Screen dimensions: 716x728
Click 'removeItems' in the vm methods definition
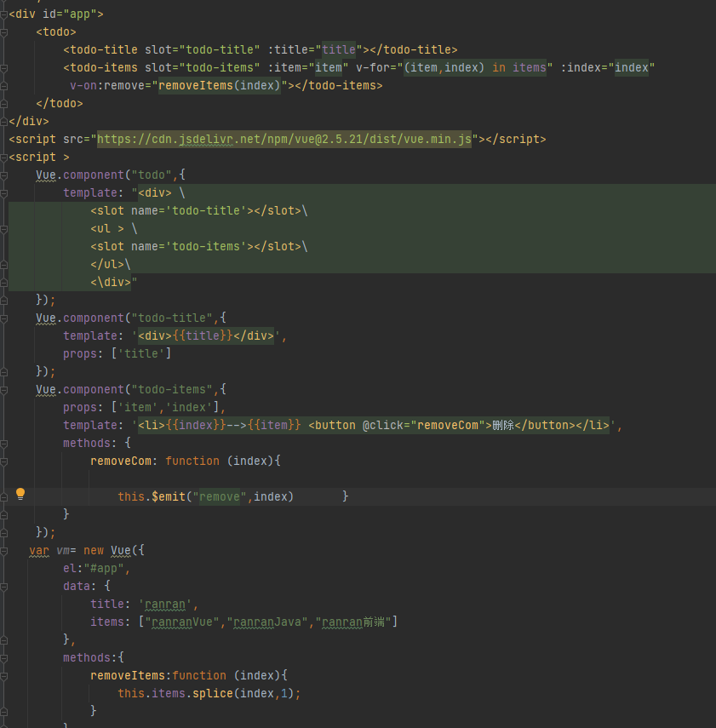click(x=128, y=675)
